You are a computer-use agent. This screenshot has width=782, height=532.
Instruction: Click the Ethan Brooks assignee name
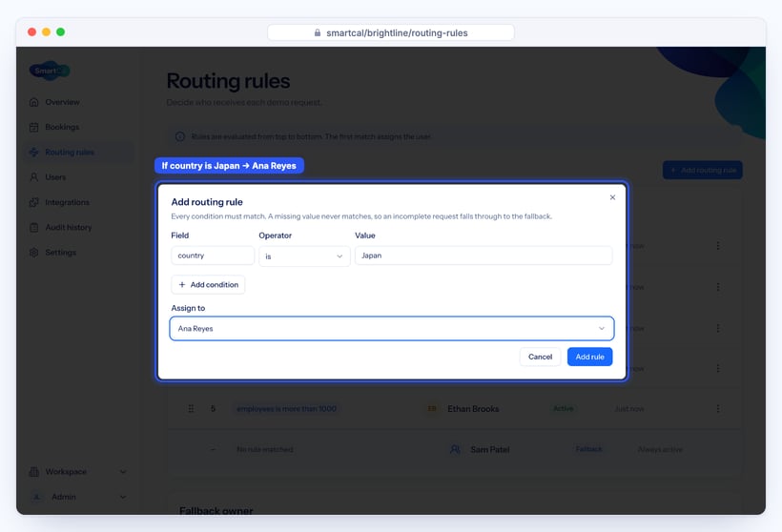click(473, 409)
